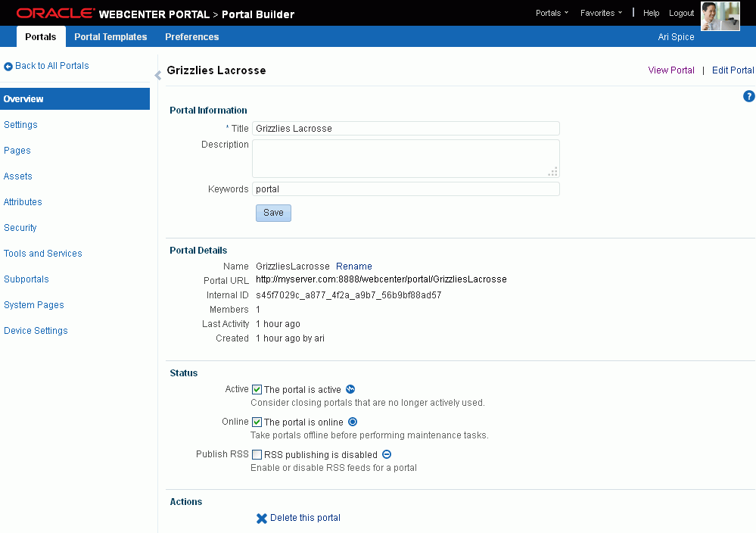Click the Internal ID value
This screenshot has width=756, height=533.
[x=349, y=295]
